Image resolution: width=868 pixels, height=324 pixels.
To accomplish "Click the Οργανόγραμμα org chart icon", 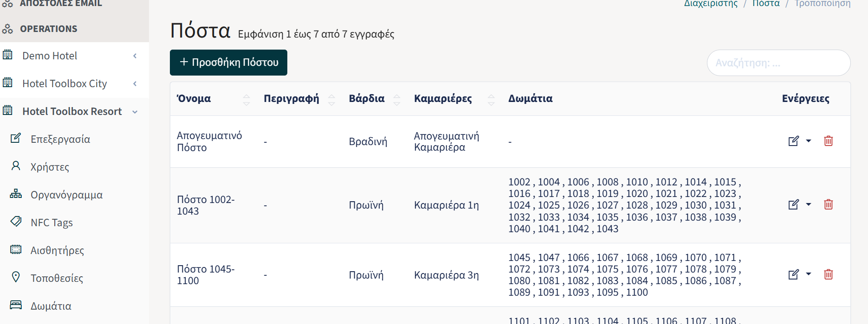I will 16,194.
